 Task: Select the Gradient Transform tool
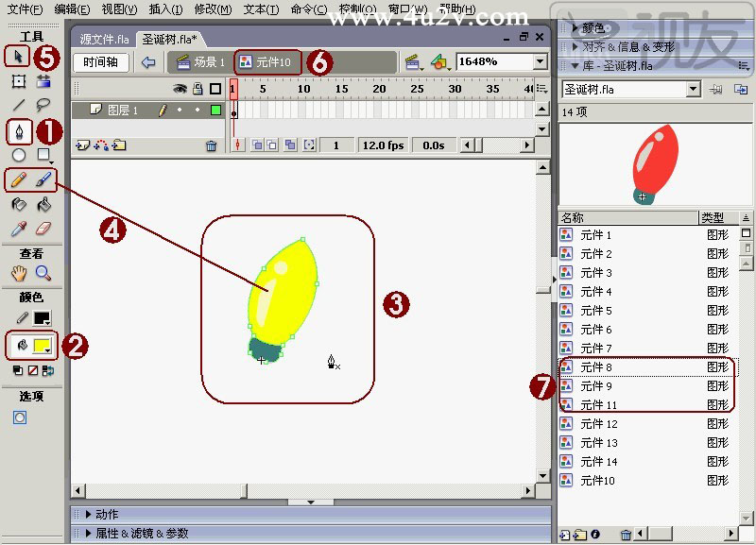pos(43,81)
